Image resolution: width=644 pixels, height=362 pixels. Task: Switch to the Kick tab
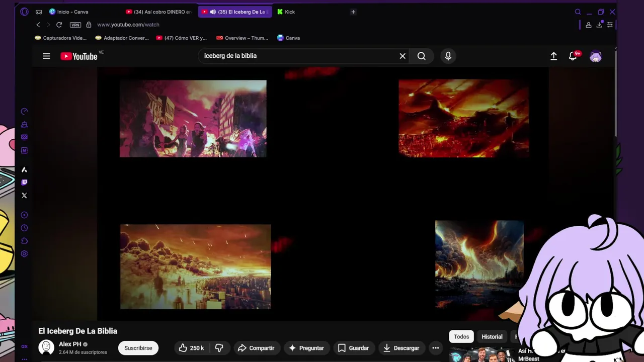point(286,12)
